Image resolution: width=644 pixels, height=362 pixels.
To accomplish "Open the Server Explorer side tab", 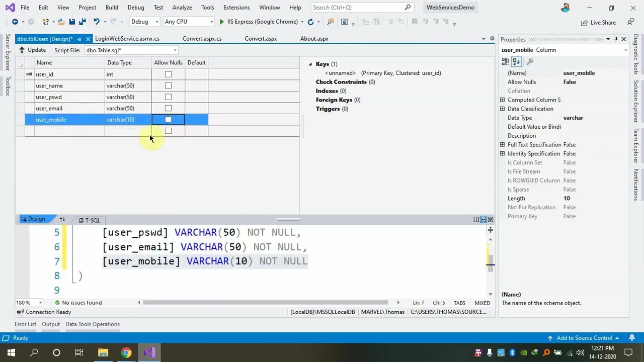I will 8,53.
